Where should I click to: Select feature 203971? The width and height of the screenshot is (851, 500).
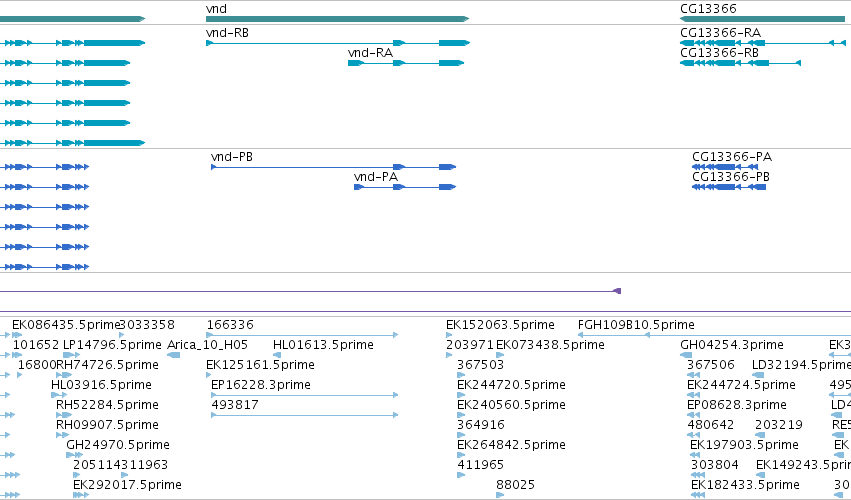pos(469,345)
